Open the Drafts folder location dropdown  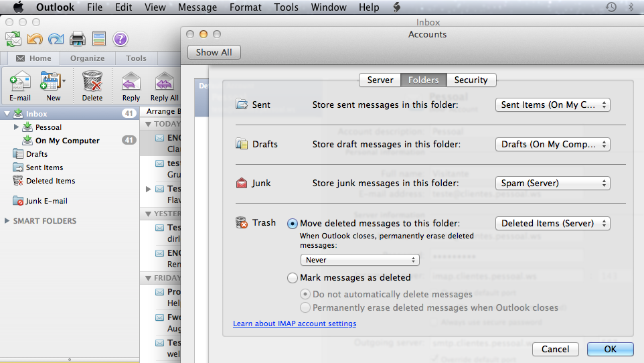[552, 144]
